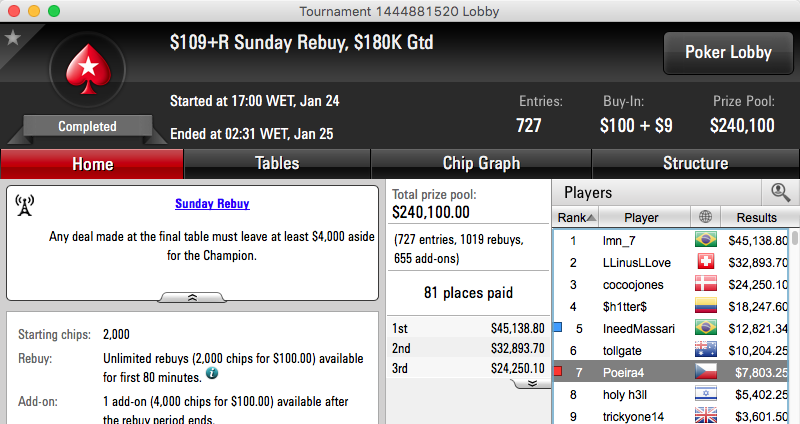This screenshot has height=424, width=800.
Task: Click the globe country column header
Action: pos(705,217)
